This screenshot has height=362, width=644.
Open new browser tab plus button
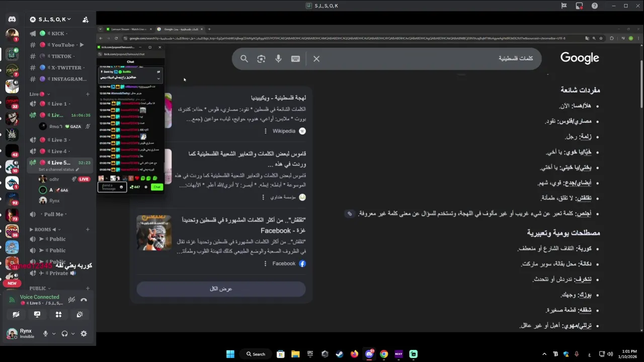[209, 29]
